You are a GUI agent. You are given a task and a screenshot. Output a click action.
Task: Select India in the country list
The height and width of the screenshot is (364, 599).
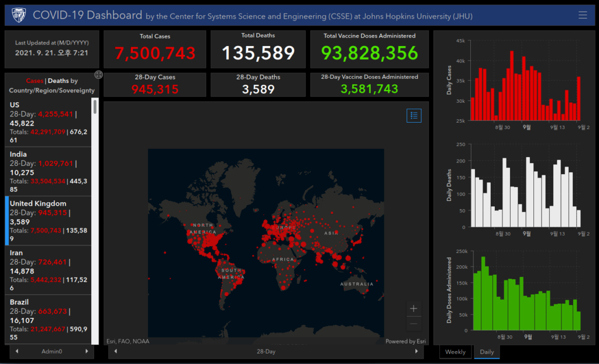tap(48, 172)
